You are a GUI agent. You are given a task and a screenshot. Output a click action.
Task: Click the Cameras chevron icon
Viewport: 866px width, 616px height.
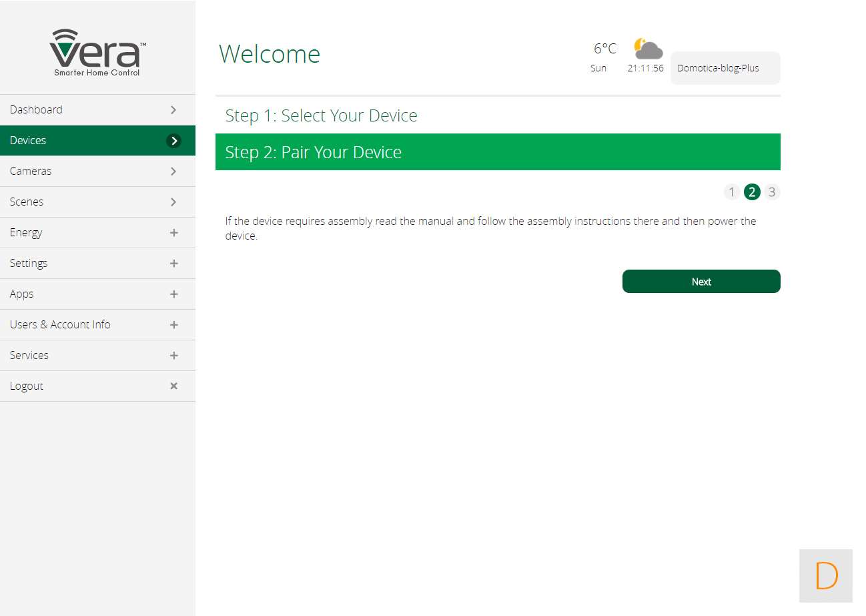click(x=173, y=172)
